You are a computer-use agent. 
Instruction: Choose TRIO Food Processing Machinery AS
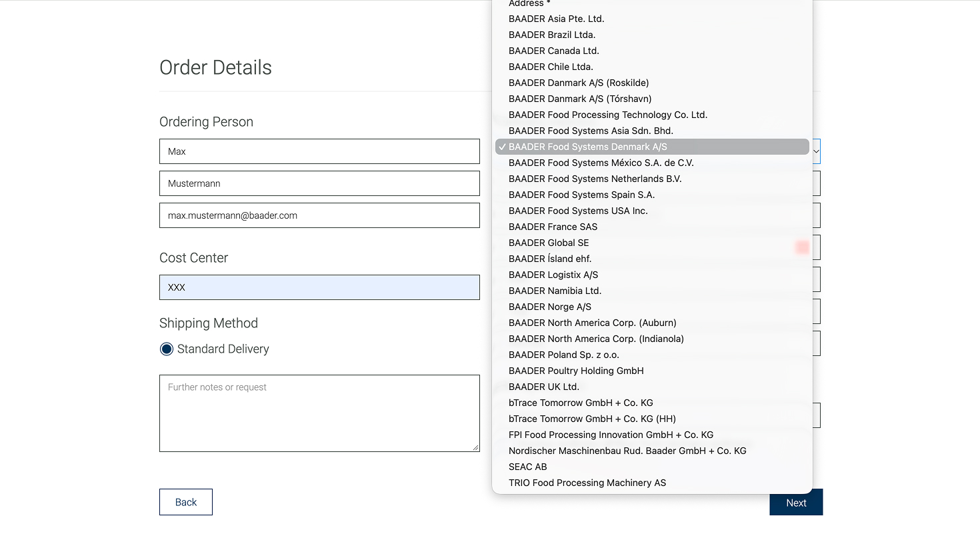(652, 483)
